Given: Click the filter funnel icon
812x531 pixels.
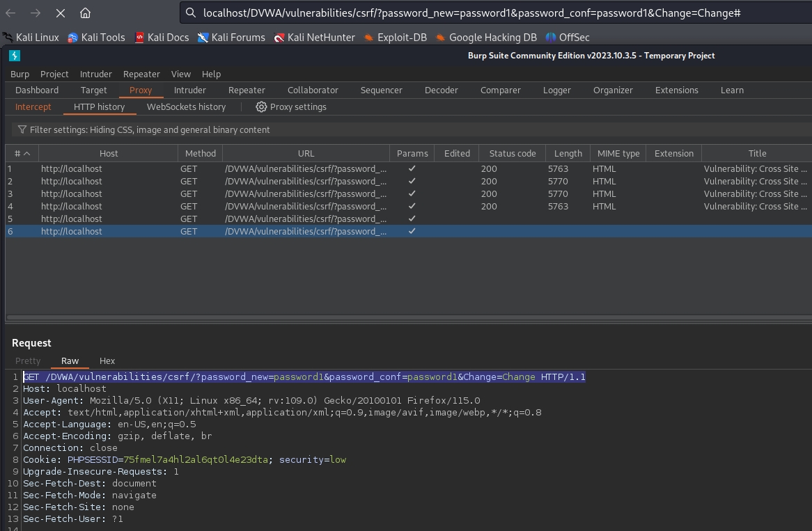Looking at the screenshot, I should pyautogui.click(x=22, y=130).
